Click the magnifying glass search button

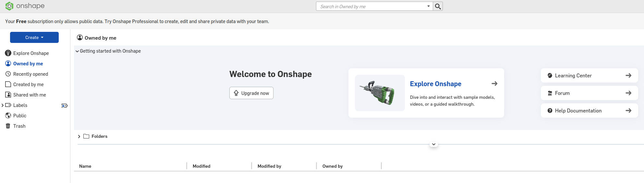(438, 6)
